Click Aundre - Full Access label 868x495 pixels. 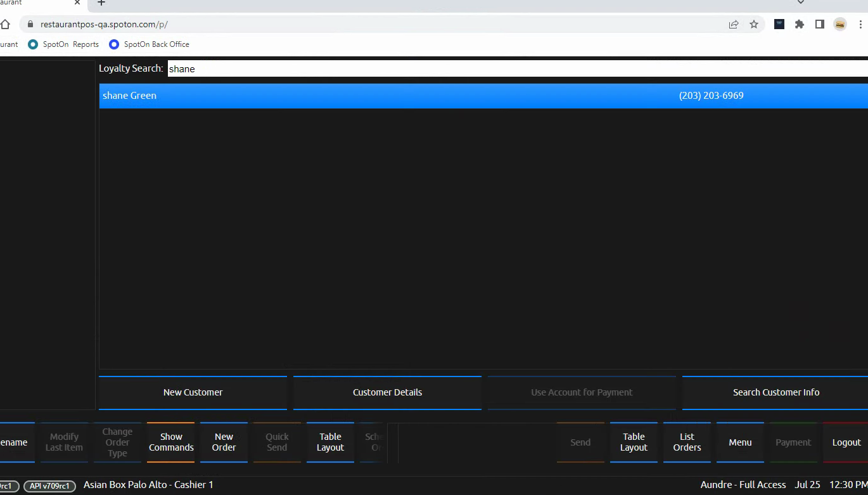pyautogui.click(x=743, y=485)
